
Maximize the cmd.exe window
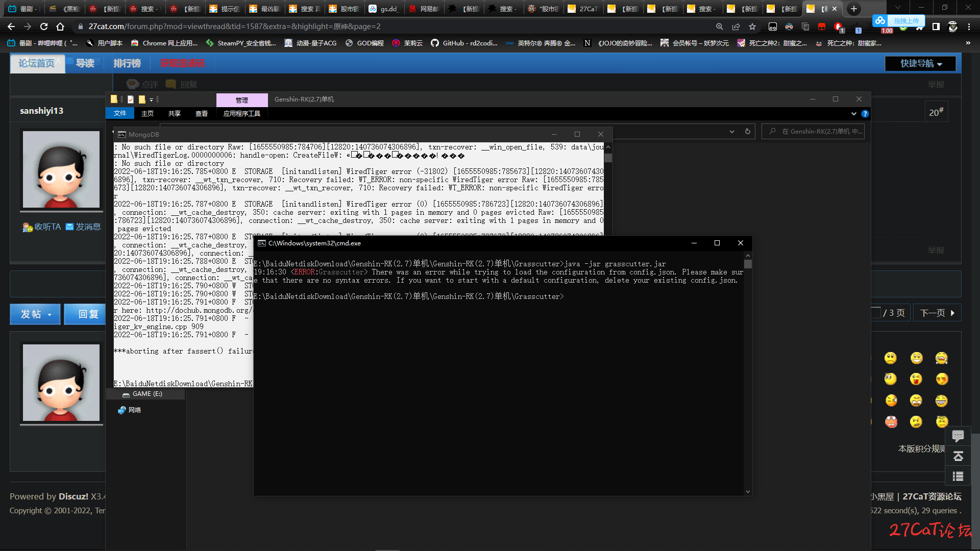click(x=717, y=243)
